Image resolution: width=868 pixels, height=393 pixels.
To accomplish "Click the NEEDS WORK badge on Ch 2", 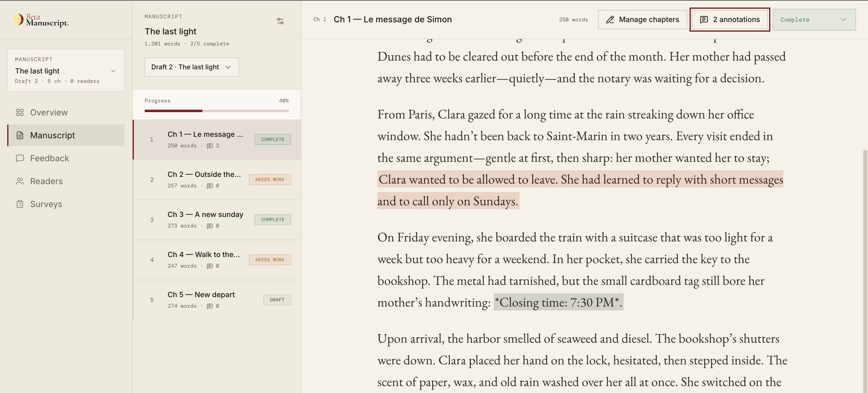I will pyautogui.click(x=270, y=180).
